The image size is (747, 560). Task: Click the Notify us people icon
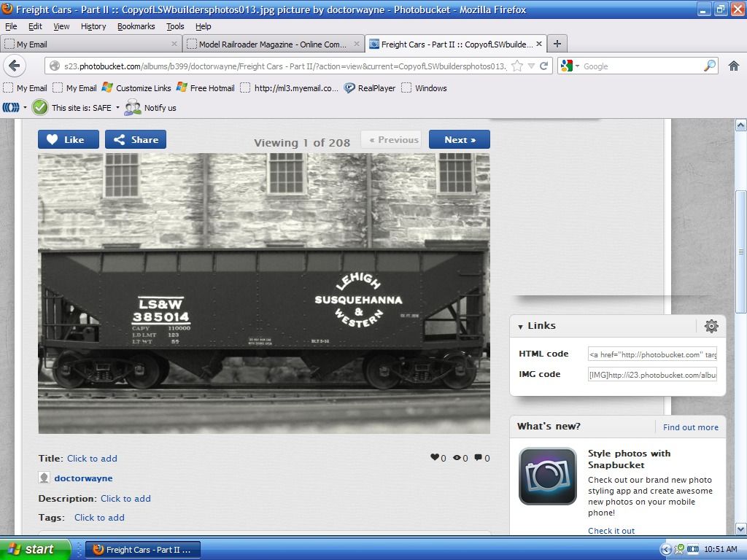[133, 108]
